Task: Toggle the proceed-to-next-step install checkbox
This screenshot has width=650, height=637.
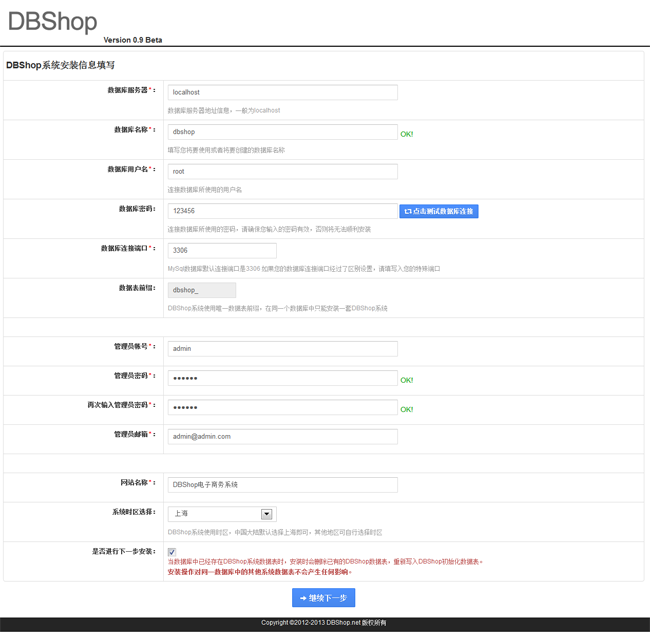Action: click(172, 552)
